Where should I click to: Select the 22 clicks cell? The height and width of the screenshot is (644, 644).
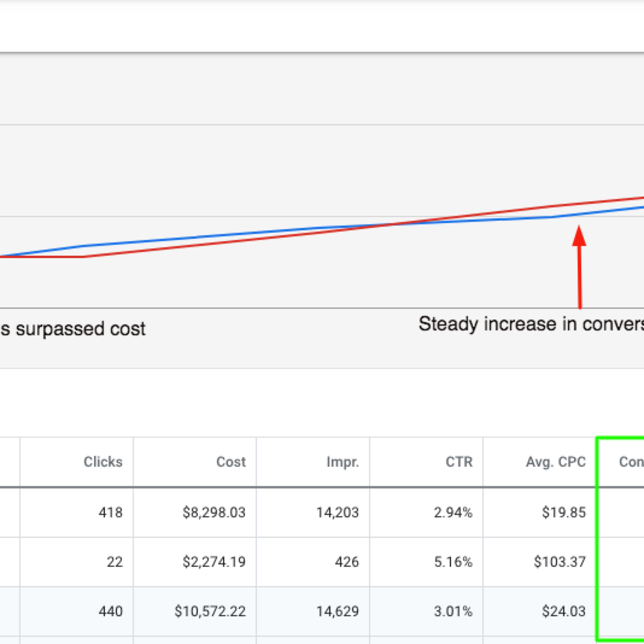coord(77,562)
